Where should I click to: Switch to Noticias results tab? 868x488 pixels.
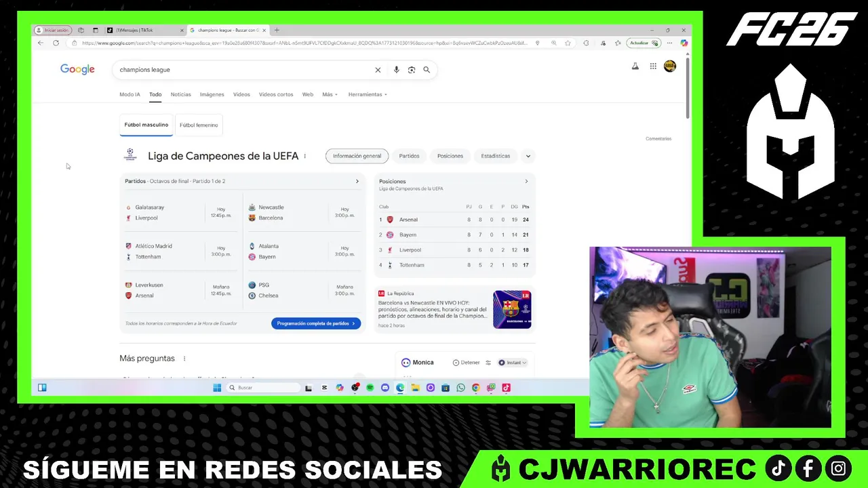click(181, 94)
